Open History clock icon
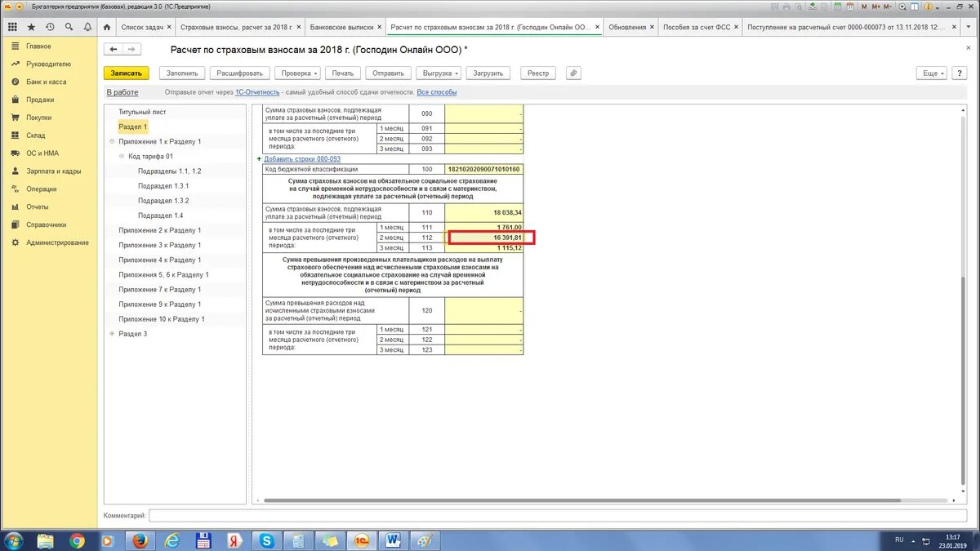This screenshot has height=551, width=980. click(51, 27)
